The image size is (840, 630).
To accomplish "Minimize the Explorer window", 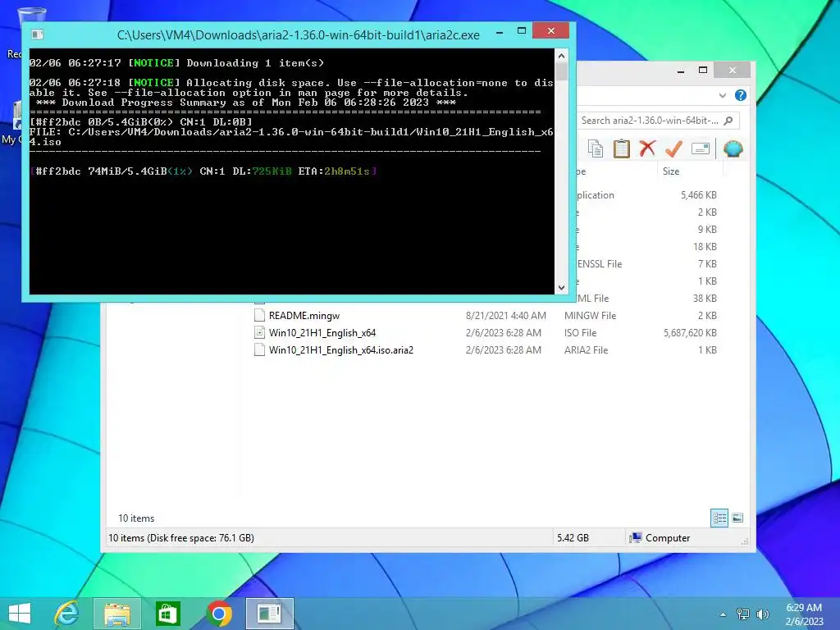I will pyautogui.click(x=680, y=71).
